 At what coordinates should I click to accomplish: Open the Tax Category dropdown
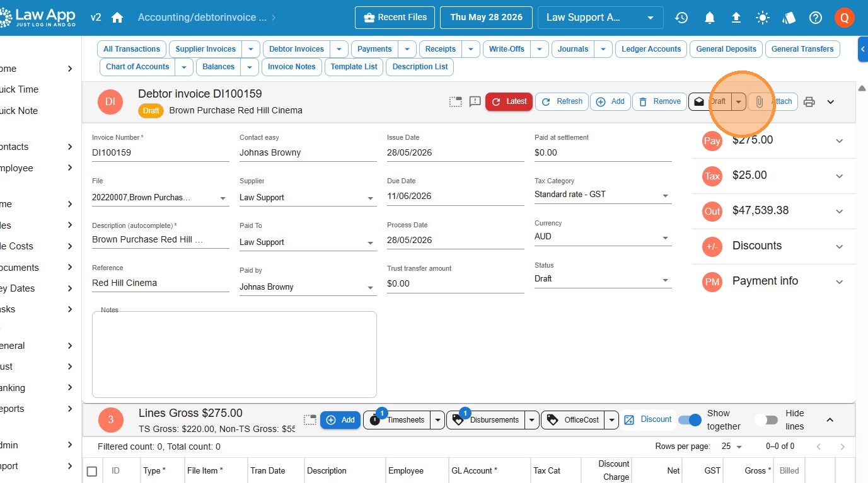(603, 195)
